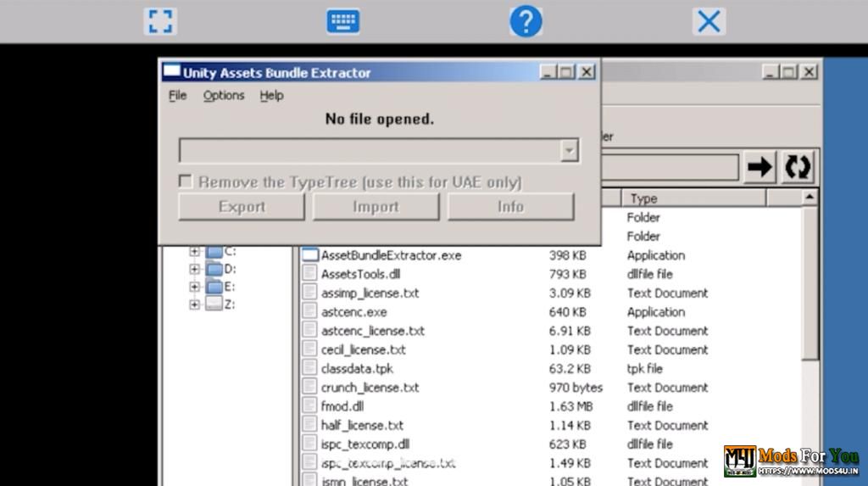Click the file list scroll up arrow
The height and width of the screenshot is (486, 868).
[x=810, y=197]
